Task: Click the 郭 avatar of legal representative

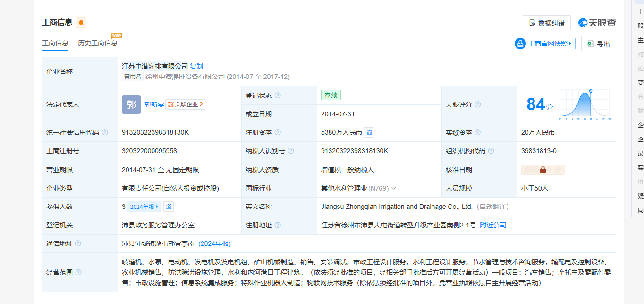Action: coord(131,104)
